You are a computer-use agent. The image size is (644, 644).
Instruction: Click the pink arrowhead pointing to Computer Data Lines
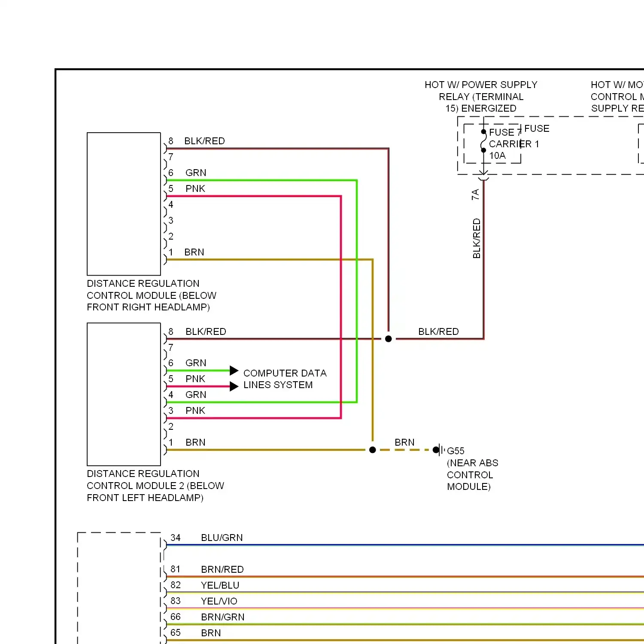234,386
